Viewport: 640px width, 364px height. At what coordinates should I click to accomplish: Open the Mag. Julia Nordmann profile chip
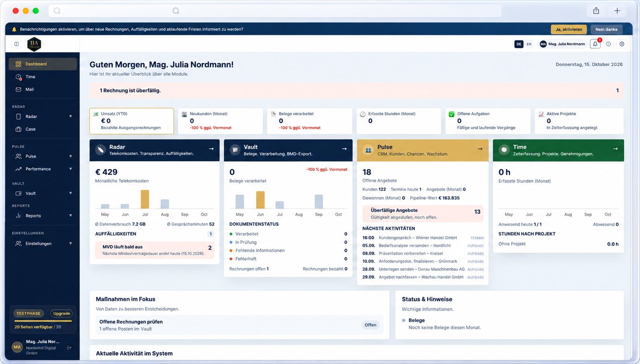pos(563,44)
